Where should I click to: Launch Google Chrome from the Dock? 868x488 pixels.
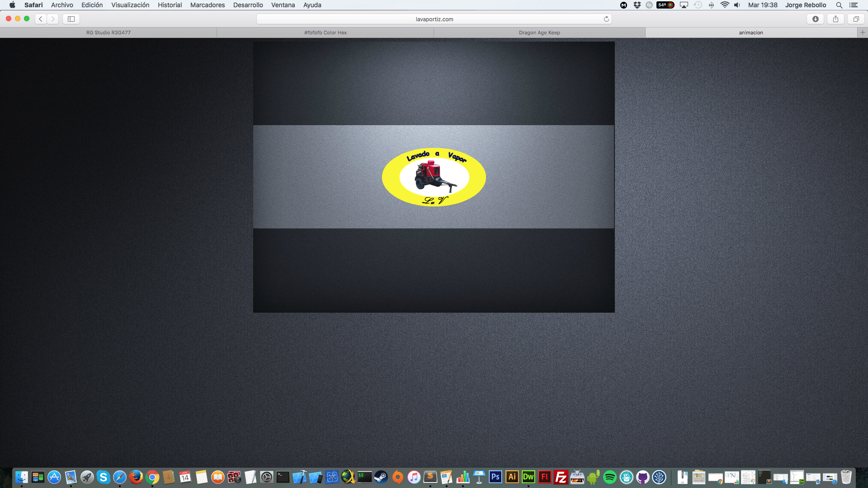coord(152,477)
